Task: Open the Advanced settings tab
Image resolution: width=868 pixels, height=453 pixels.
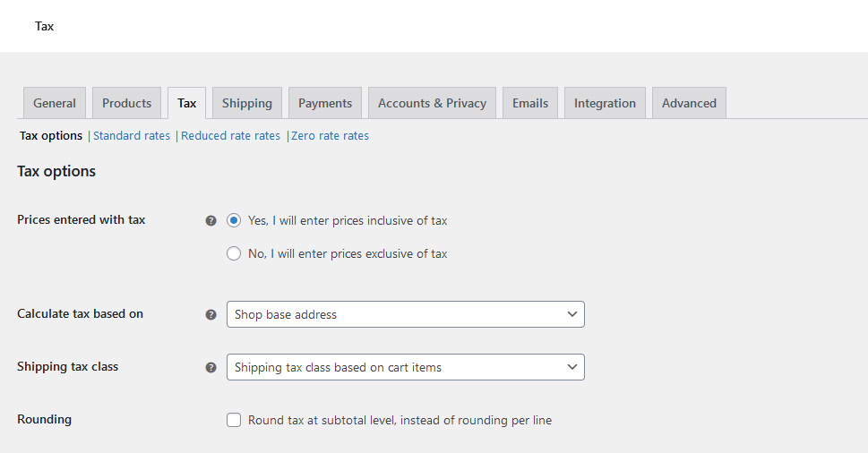Action: (x=689, y=103)
